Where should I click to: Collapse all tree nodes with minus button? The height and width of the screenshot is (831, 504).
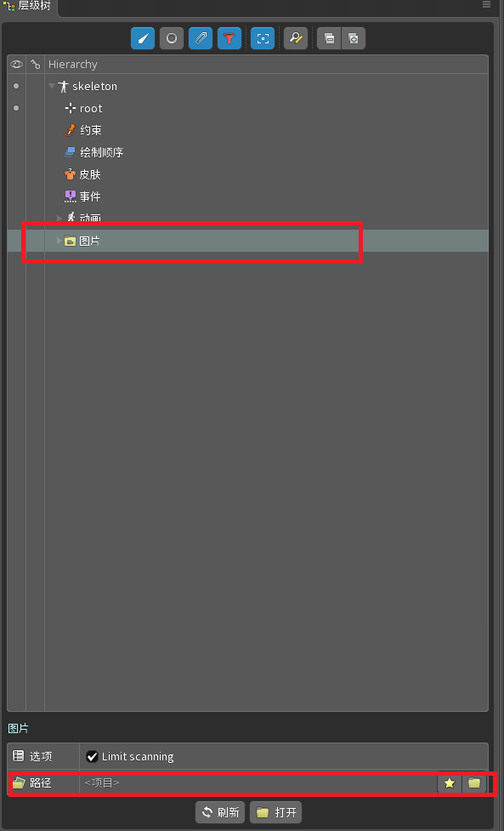(329, 38)
